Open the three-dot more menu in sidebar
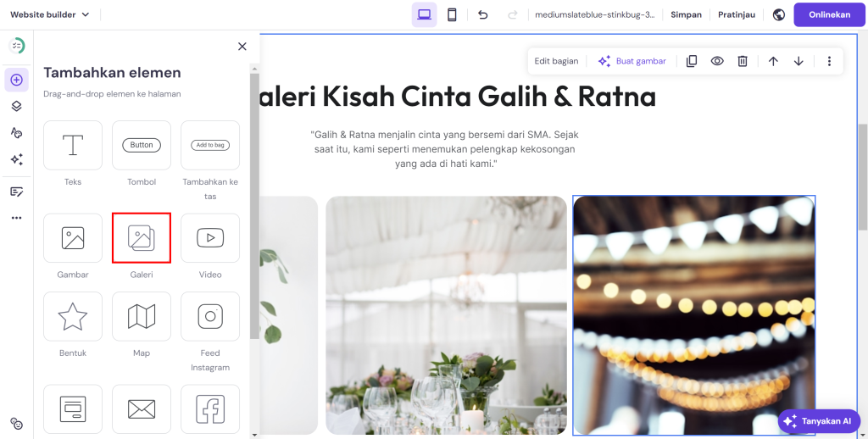Image resolution: width=868 pixels, height=439 pixels. pyautogui.click(x=17, y=218)
